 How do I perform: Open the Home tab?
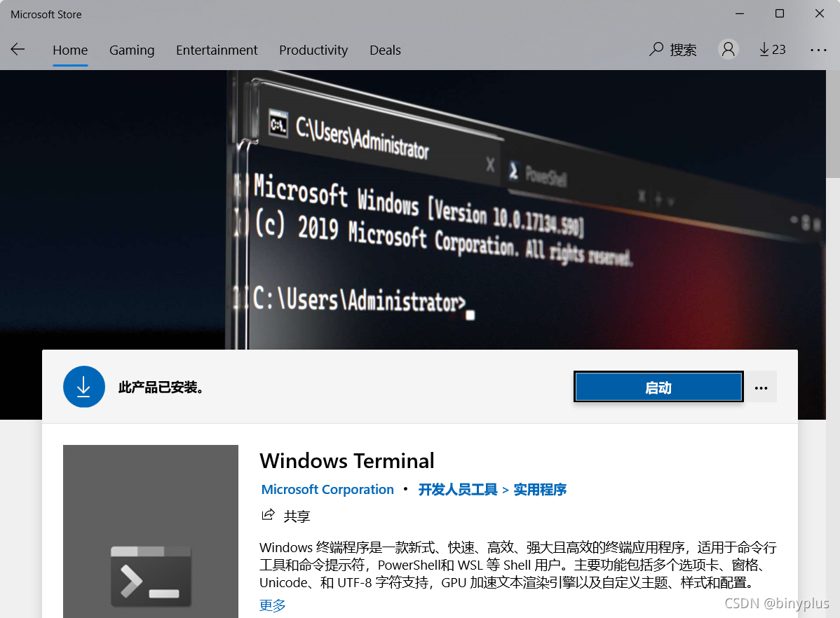[x=70, y=50]
